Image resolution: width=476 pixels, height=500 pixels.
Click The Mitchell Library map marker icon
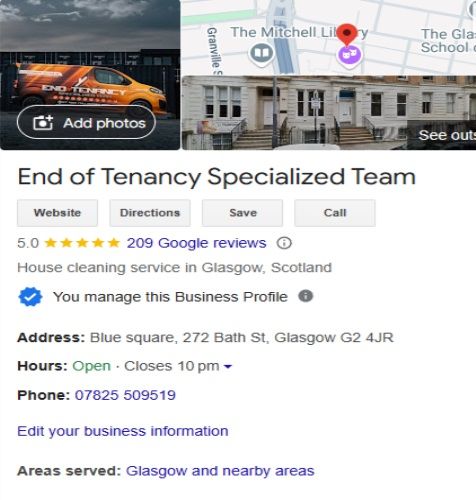tap(262, 53)
